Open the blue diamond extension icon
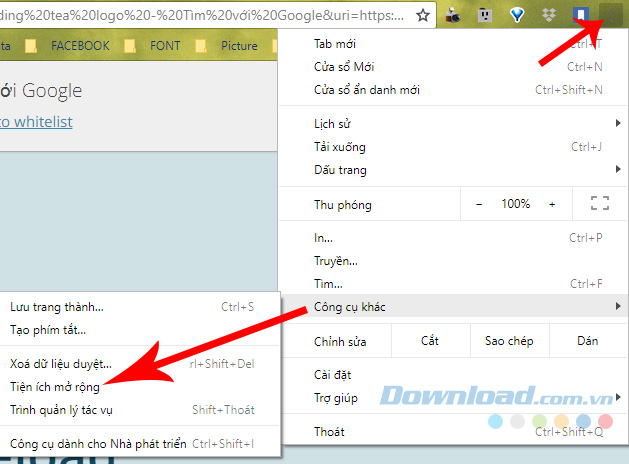This screenshot has width=629, height=464. (x=517, y=15)
